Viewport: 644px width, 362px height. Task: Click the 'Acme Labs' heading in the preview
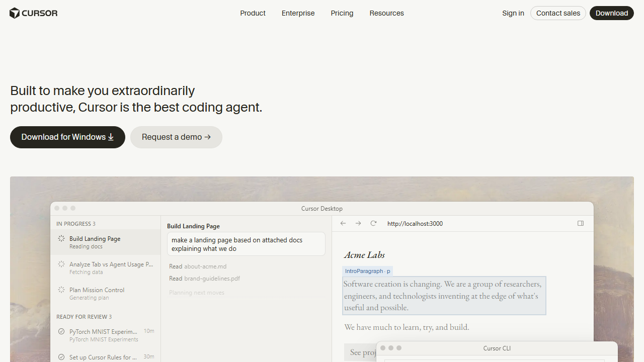click(364, 255)
